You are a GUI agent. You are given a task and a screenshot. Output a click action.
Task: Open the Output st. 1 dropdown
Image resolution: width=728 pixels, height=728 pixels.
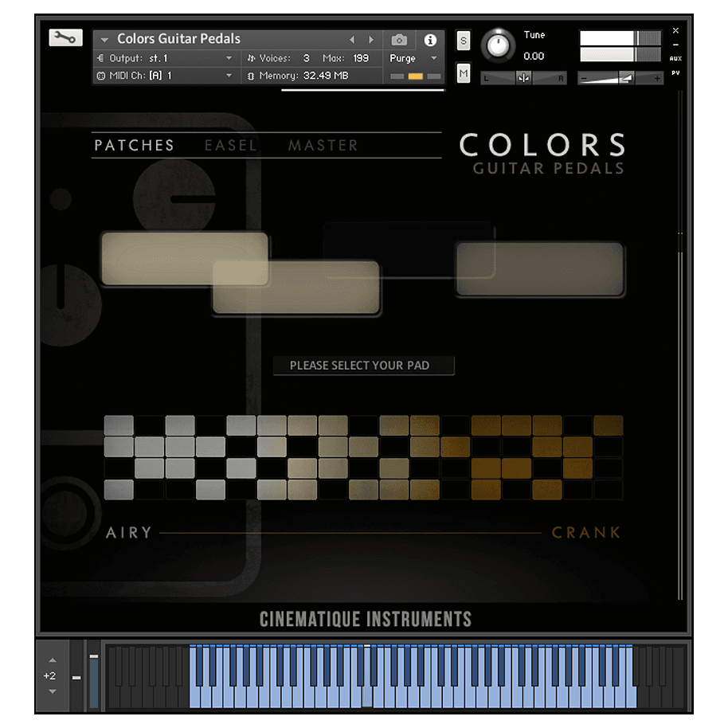click(165, 58)
